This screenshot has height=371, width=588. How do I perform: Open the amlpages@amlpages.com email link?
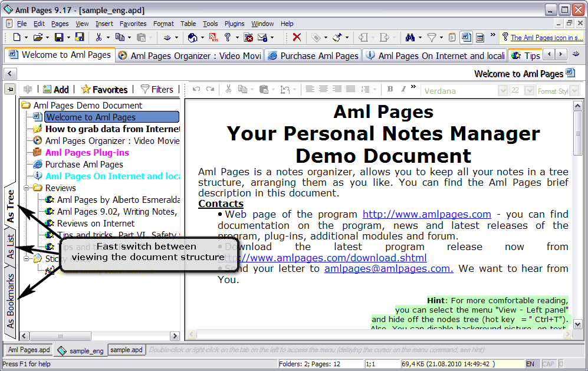389,268
